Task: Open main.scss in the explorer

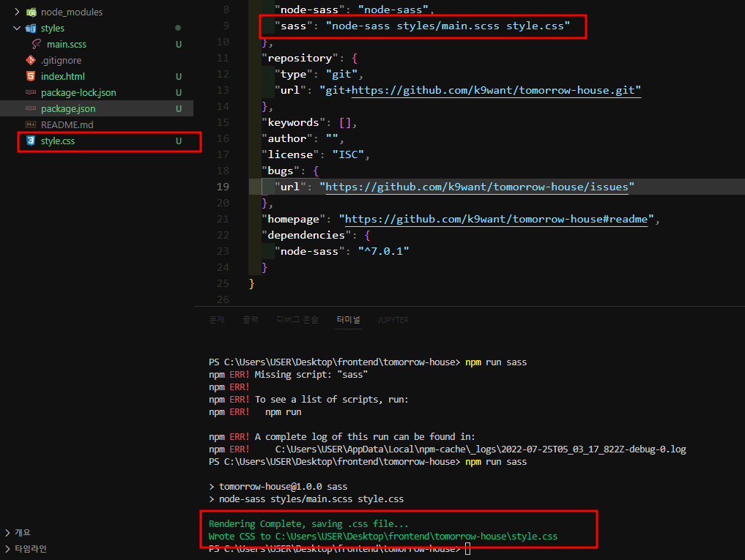Action: pyautogui.click(x=67, y=44)
